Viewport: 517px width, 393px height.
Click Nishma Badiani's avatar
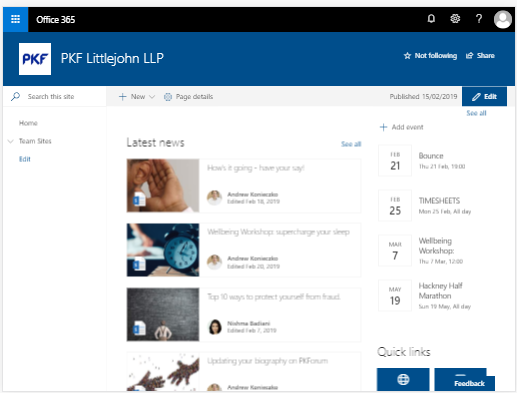215,327
